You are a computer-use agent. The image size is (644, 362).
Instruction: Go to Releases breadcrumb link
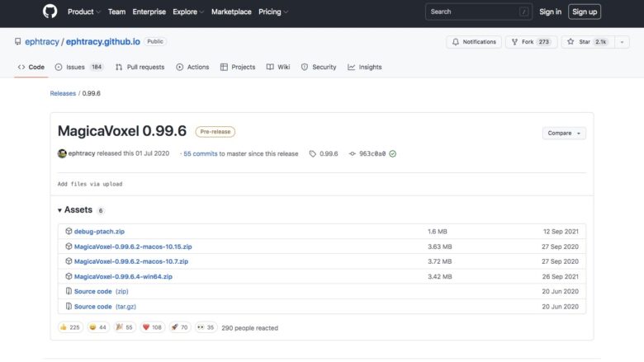tap(63, 93)
